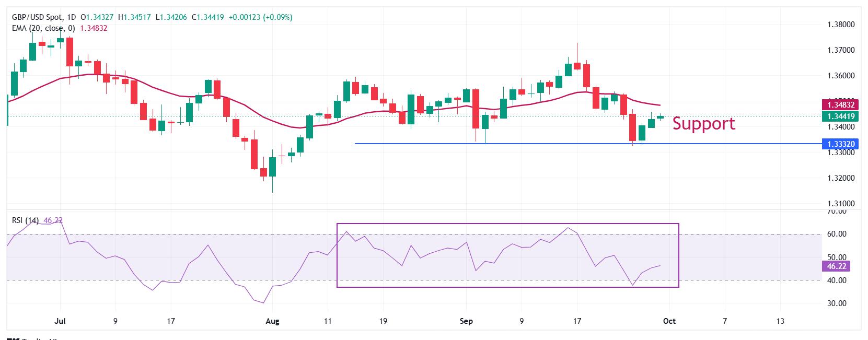Select the 'Support' text annotation

coord(703,123)
